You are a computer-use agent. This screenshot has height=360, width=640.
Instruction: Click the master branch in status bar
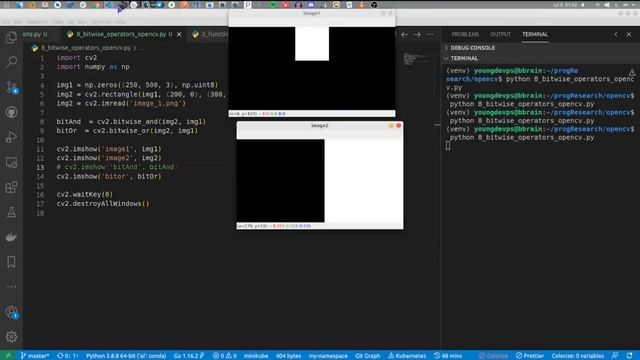point(35,356)
